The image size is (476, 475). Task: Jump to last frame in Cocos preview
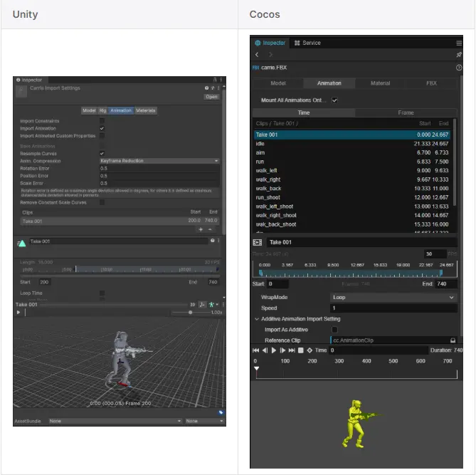[x=292, y=350]
